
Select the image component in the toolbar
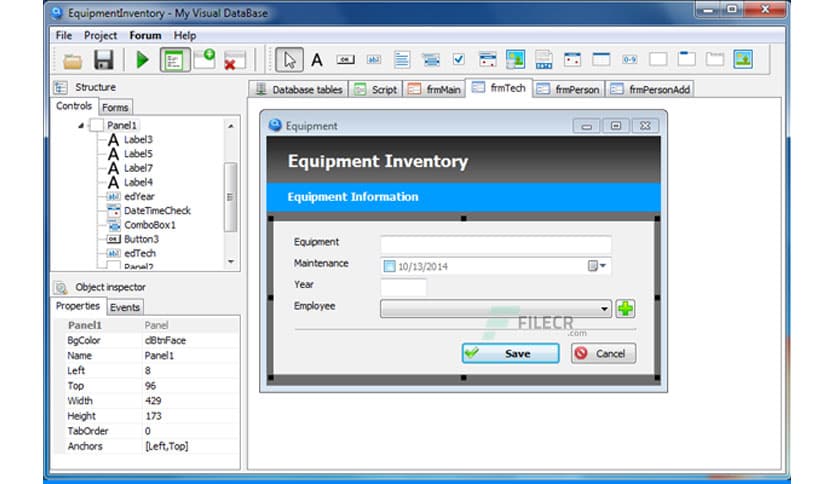743,59
